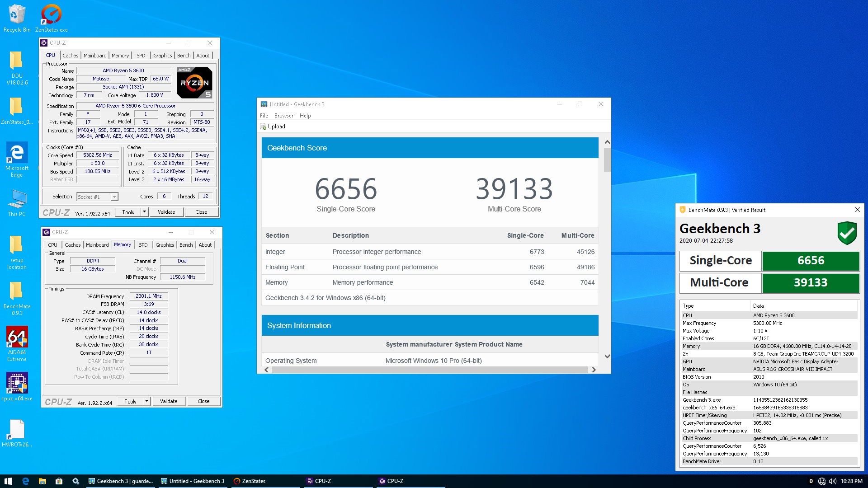Click the BIOS Version row in BenchMate

tap(769, 377)
